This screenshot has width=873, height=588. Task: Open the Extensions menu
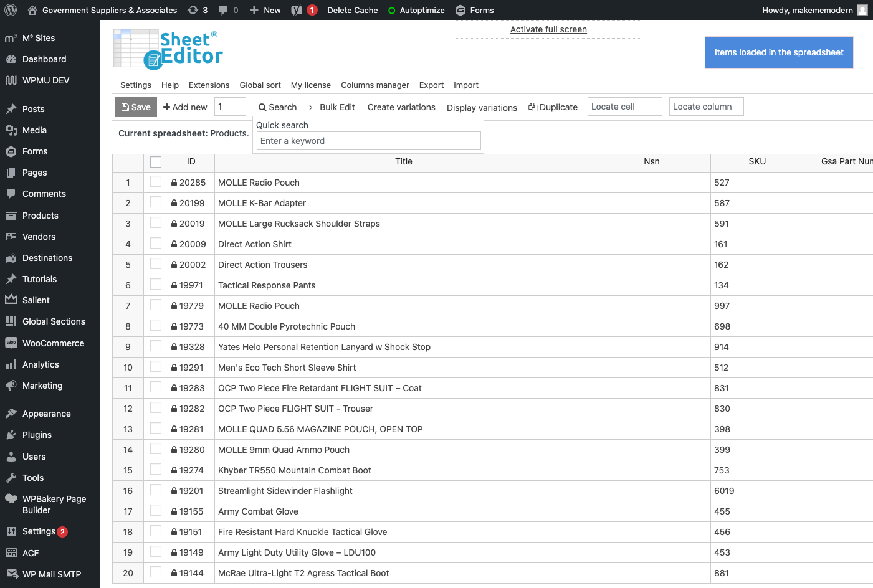click(x=209, y=85)
